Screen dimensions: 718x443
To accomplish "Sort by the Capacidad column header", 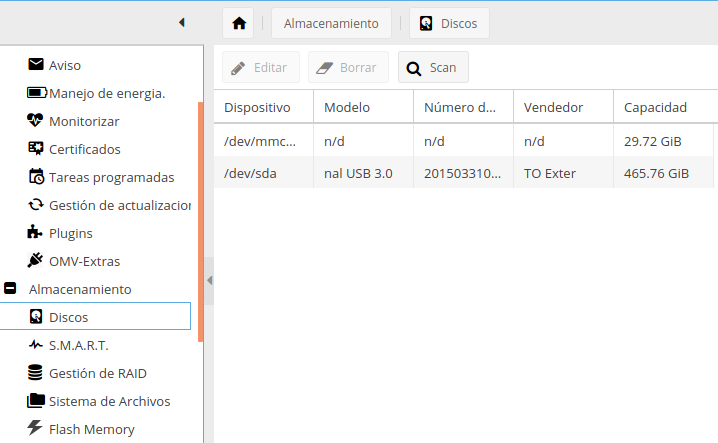I will [655, 107].
